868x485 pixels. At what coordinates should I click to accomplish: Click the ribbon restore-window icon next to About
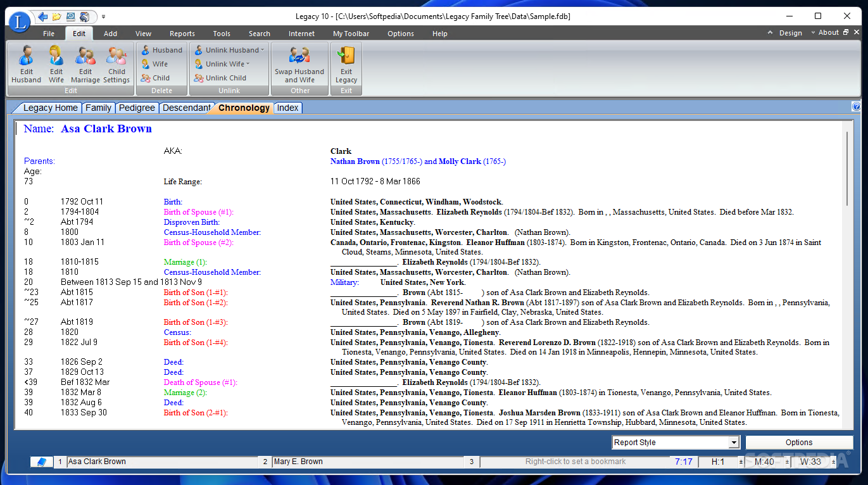pyautogui.click(x=846, y=32)
